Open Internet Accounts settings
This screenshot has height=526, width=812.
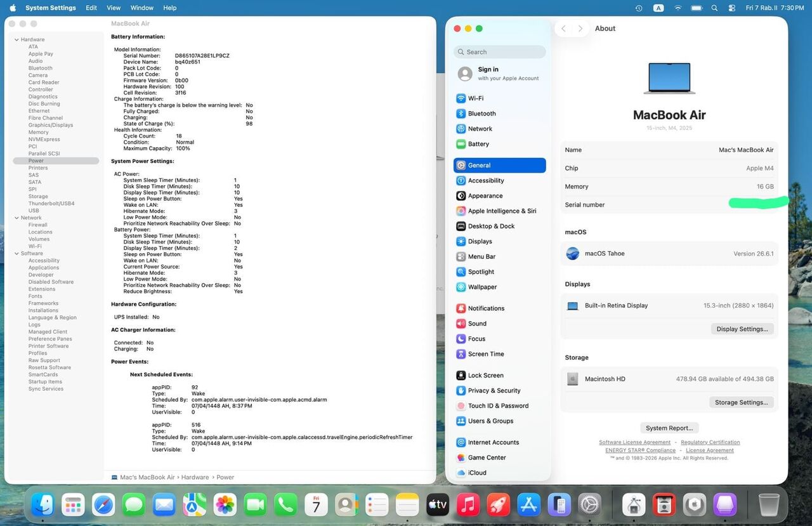click(x=499, y=442)
